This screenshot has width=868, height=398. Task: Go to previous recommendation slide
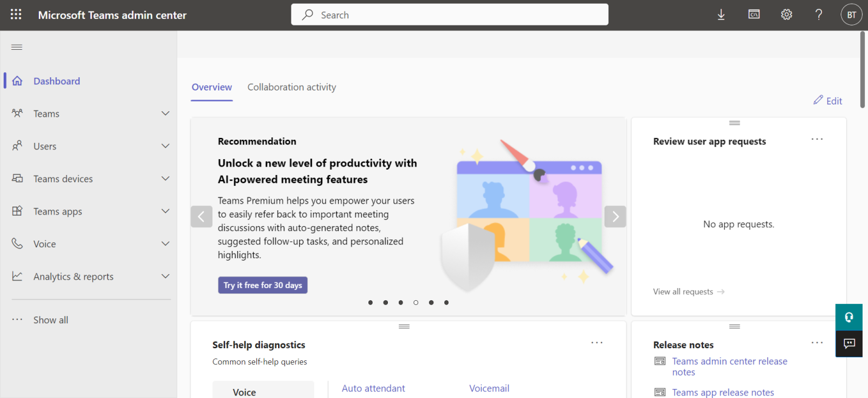202,216
